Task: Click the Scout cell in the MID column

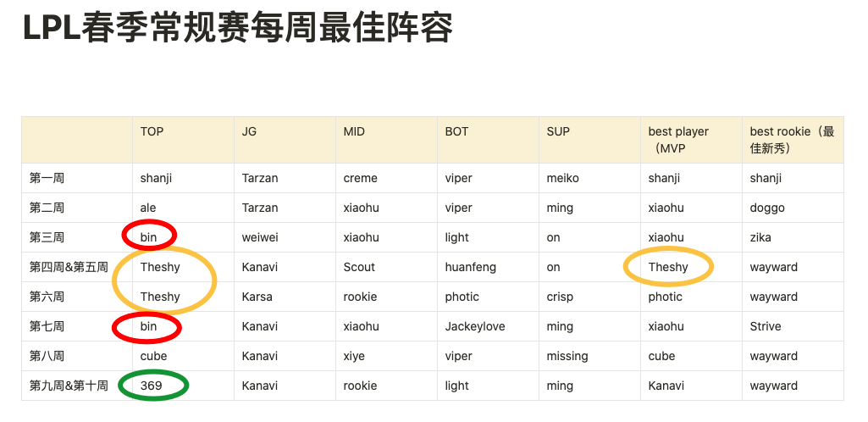Action: click(359, 267)
